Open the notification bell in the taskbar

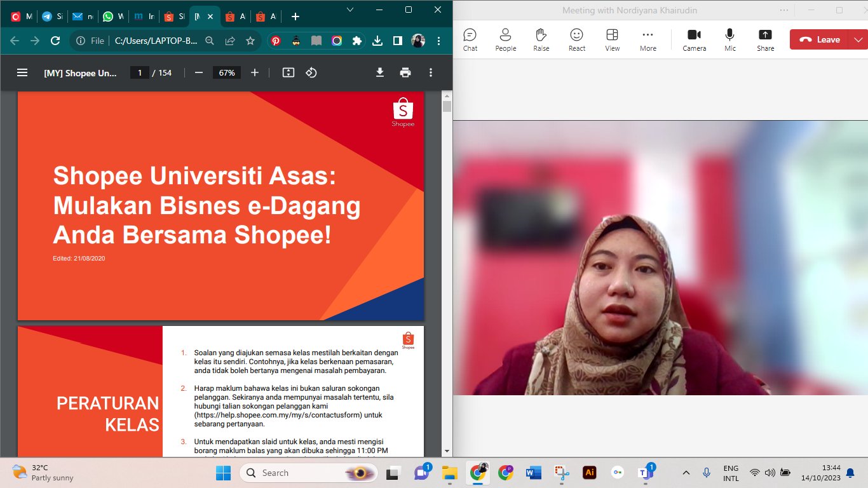click(850, 473)
